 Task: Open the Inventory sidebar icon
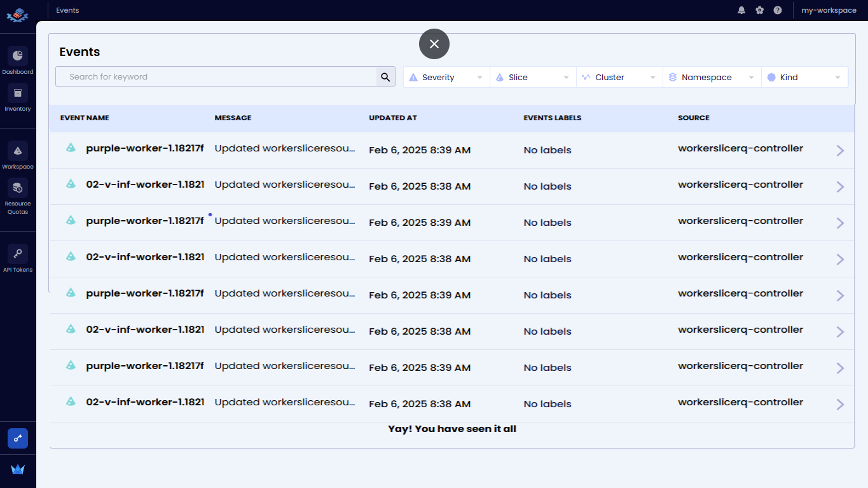[18, 94]
